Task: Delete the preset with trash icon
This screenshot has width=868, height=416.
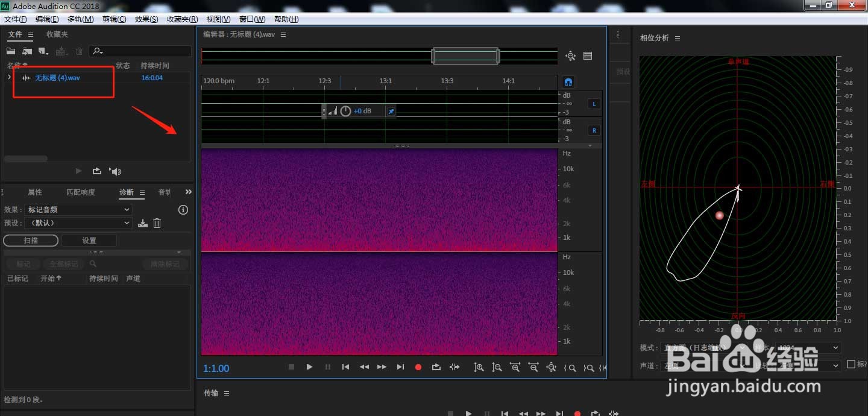Action: coord(157,223)
